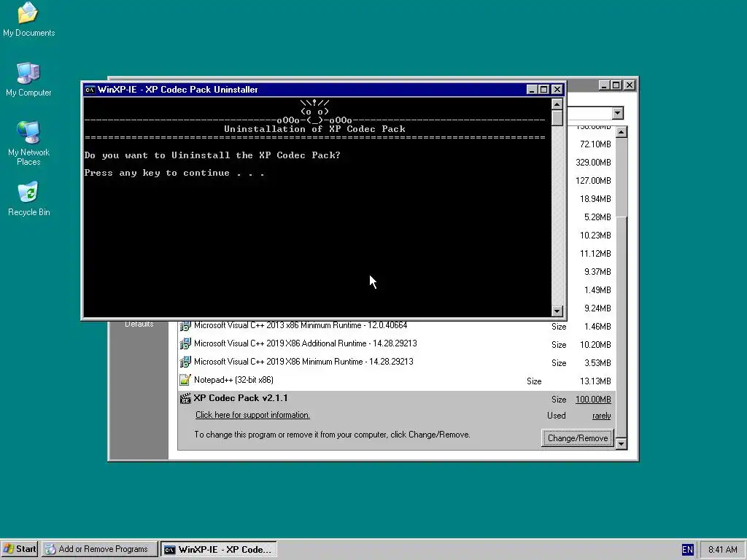This screenshot has width=747, height=560.
Task: Open 'Click here for support information' link
Action: (x=252, y=415)
